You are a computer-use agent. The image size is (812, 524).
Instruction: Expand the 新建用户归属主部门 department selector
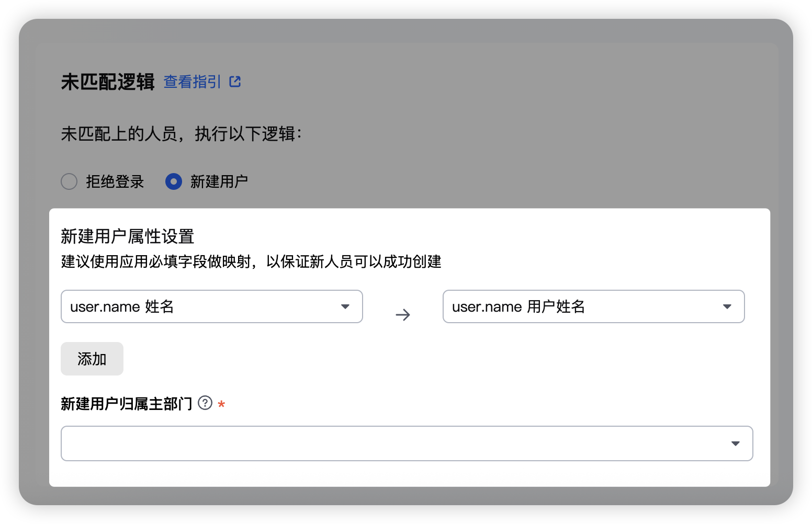[x=407, y=443]
